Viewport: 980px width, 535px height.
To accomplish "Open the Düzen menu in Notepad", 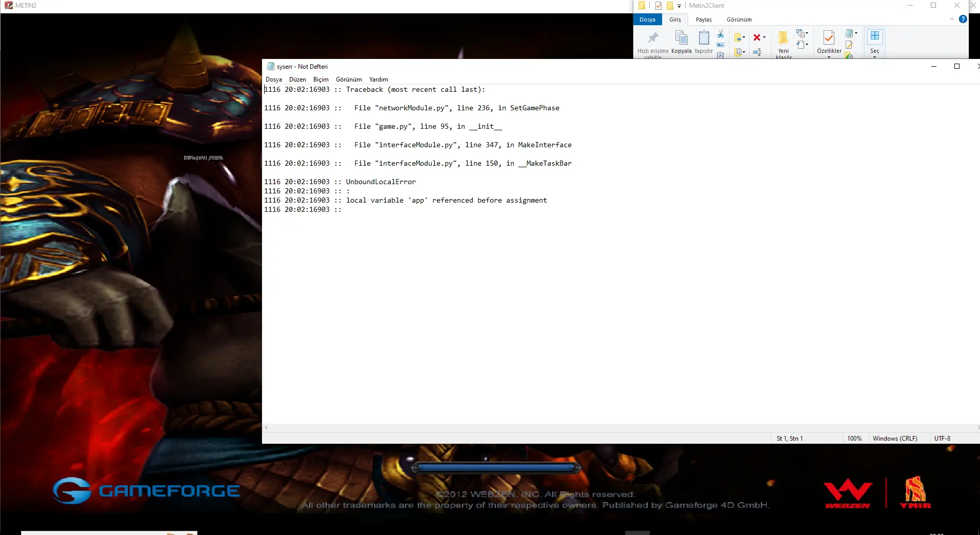I will (297, 80).
